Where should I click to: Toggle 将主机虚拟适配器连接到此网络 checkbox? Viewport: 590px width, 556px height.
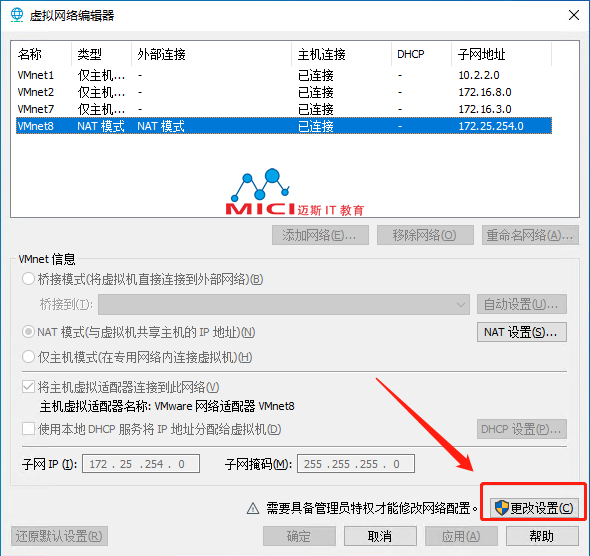coord(28,387)
